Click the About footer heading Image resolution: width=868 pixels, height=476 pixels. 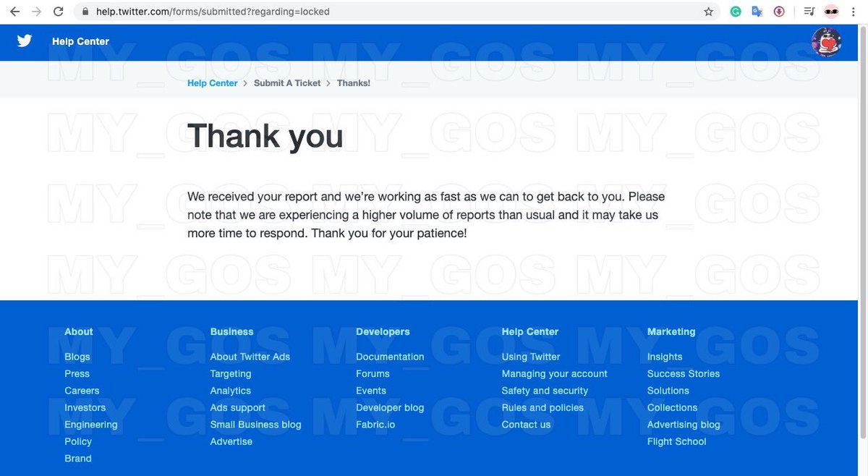79,332
